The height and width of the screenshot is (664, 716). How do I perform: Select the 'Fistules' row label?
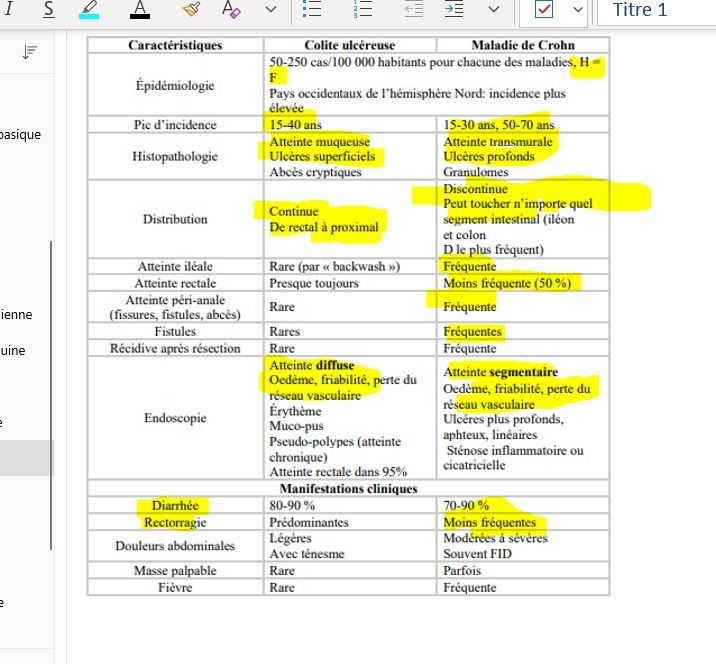[175, 331]
